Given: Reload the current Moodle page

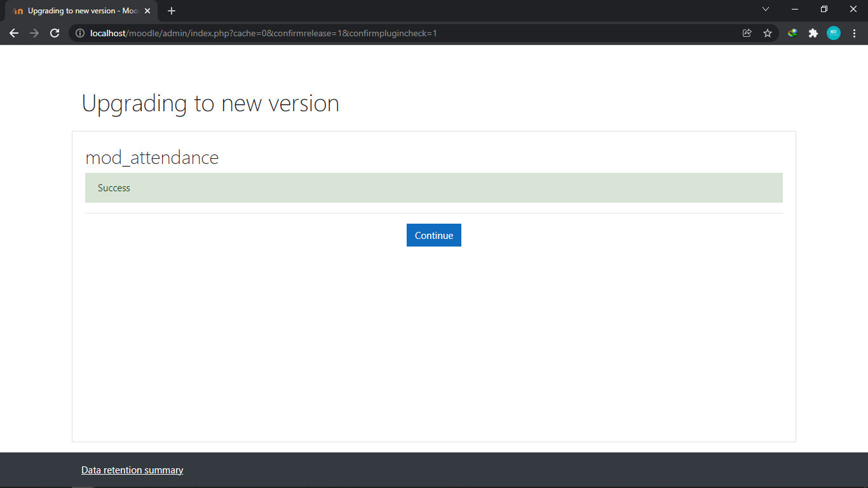Looking at the screenshot, I should [55, 33].
